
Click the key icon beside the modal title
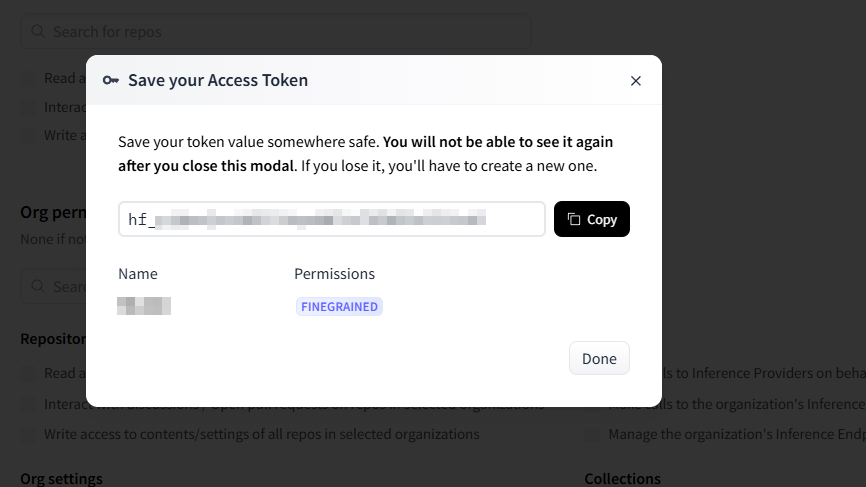111,80
